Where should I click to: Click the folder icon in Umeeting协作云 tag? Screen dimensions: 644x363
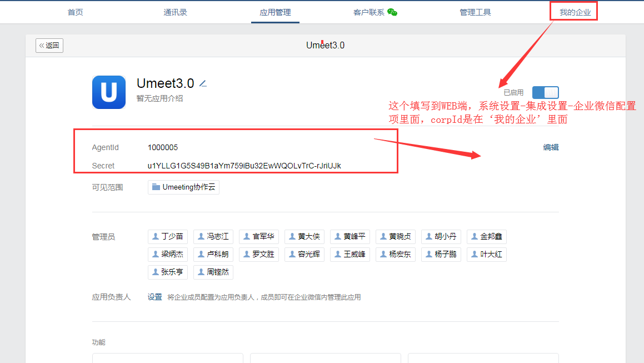pos(156,187)
